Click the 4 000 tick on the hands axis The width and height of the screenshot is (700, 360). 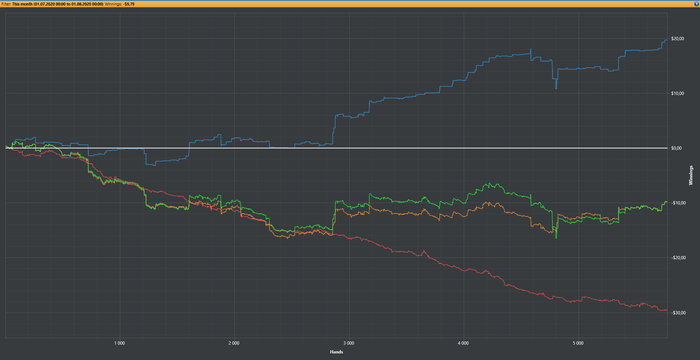463,343
